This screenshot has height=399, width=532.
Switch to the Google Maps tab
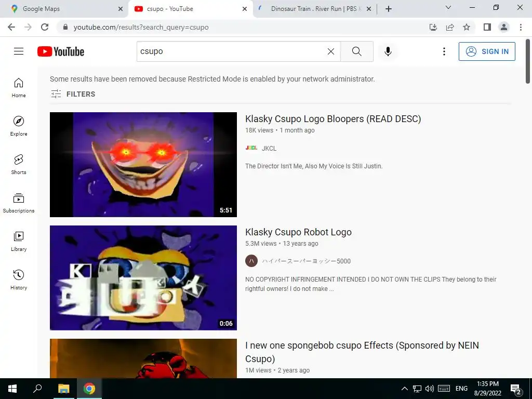63,9
